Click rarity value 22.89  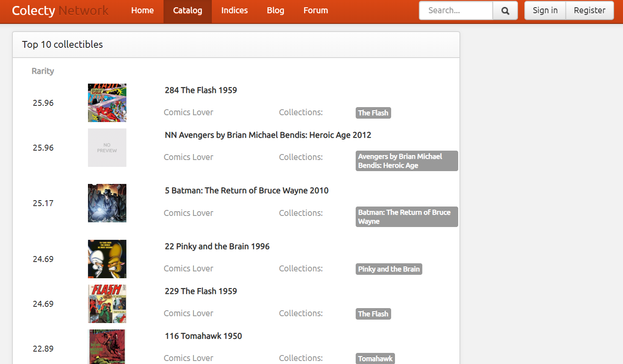tap(43, 349)
